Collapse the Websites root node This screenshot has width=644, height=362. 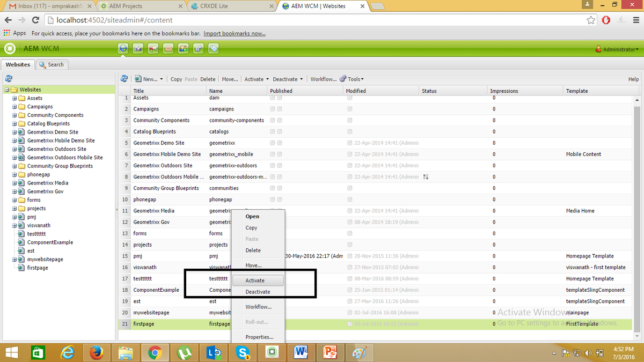(7, 90)
